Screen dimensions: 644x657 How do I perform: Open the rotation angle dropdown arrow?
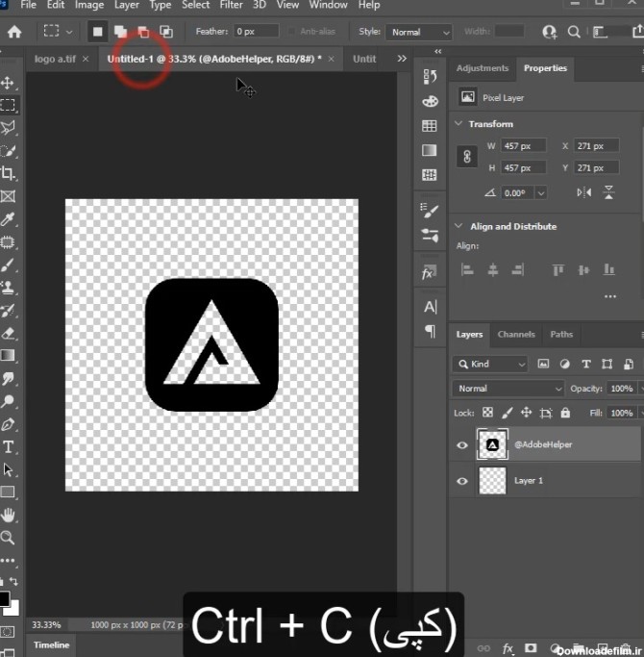[x=541, y=193]
